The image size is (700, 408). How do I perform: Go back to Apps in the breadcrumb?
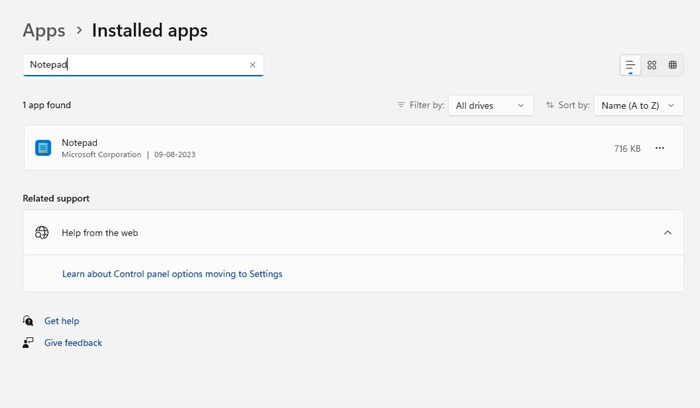(x=44, y=31)
